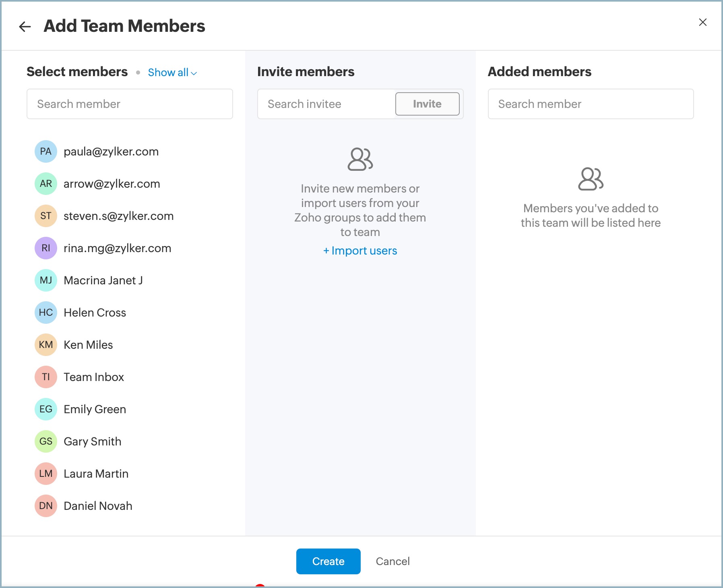
Task: Select the KM avatar for Ken Miles
Action: pos(46,345)
